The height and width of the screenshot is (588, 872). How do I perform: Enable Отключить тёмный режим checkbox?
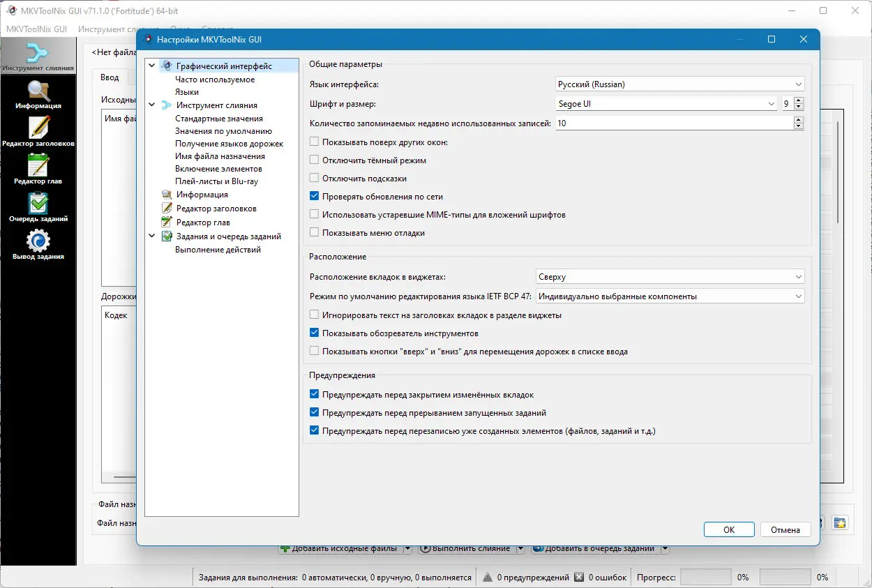(315, 160)
